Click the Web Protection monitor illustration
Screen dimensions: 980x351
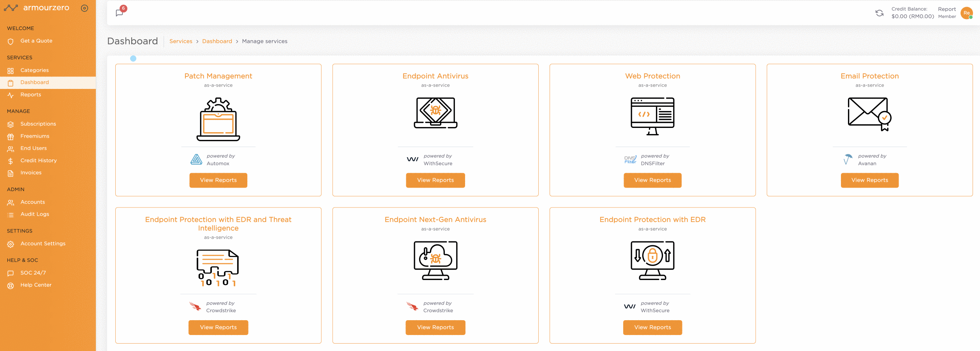coord(652,116)
